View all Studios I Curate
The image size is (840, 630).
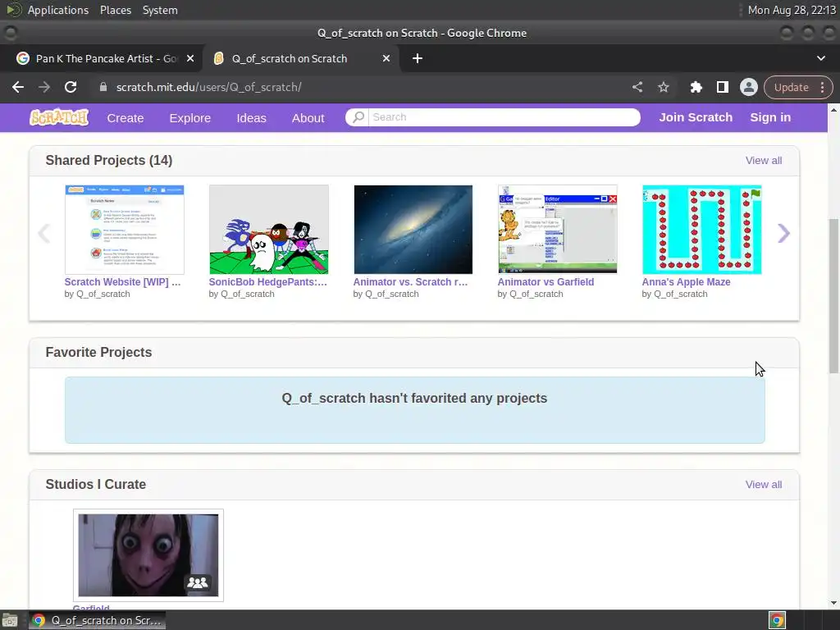(x=764, y=484)
